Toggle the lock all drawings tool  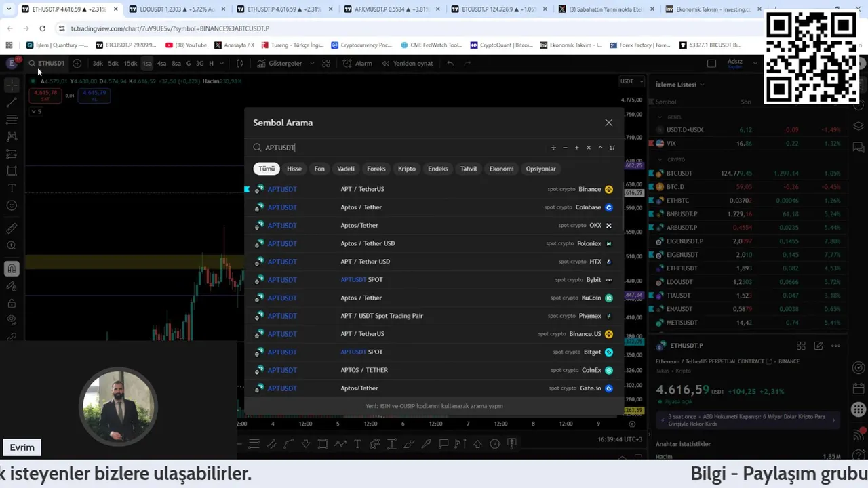tap(12, 303)
